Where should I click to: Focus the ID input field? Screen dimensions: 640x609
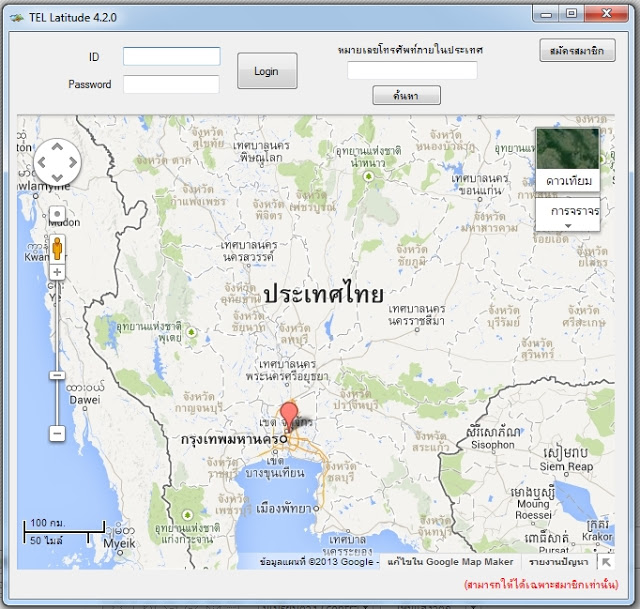(x=171, y=56)
